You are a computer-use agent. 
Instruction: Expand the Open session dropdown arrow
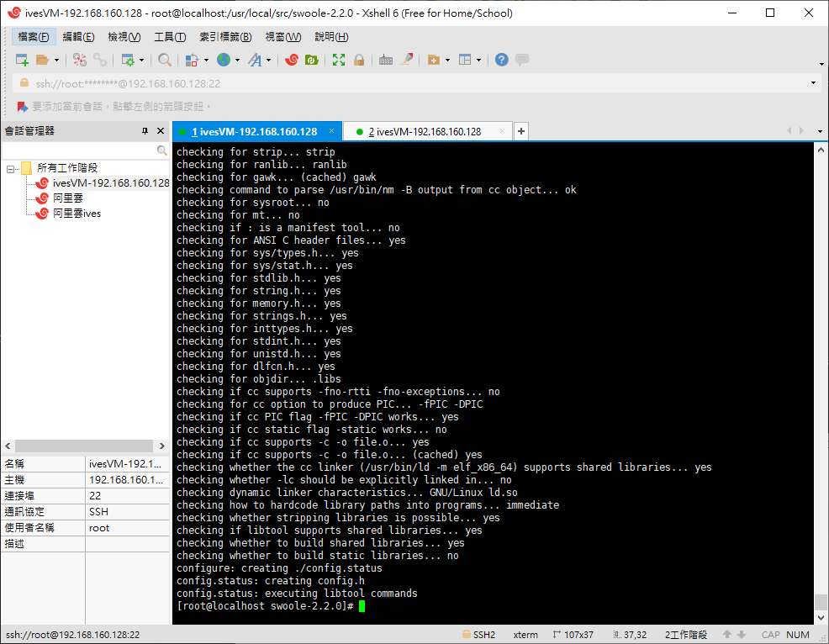(x=56, y=61)
